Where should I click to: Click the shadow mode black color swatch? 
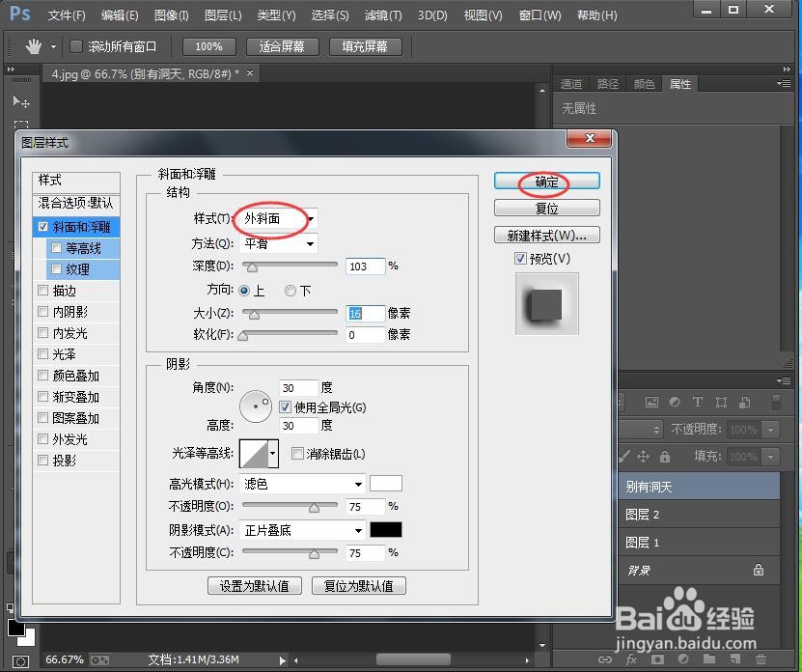point(386,530)
